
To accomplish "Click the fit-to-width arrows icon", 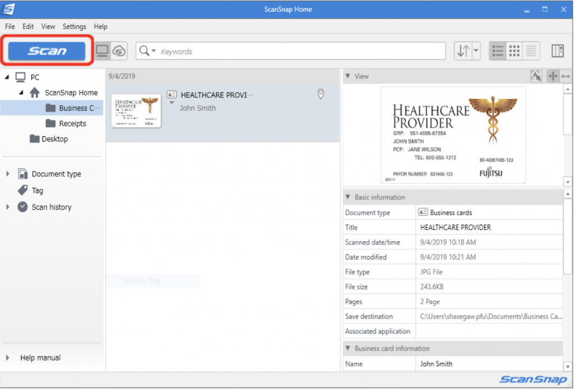I will click(x=566, y=76).
